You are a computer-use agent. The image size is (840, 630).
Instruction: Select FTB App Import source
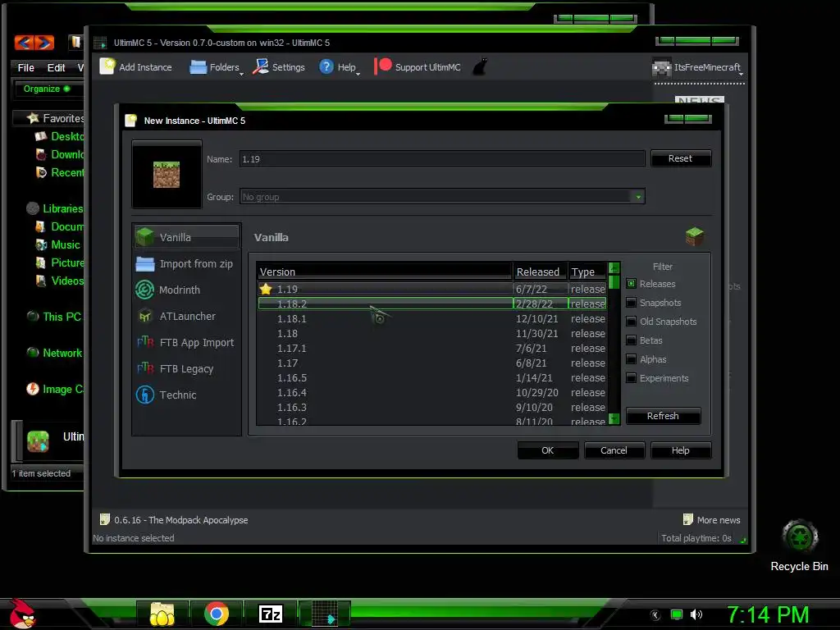[x=186, y=342]
